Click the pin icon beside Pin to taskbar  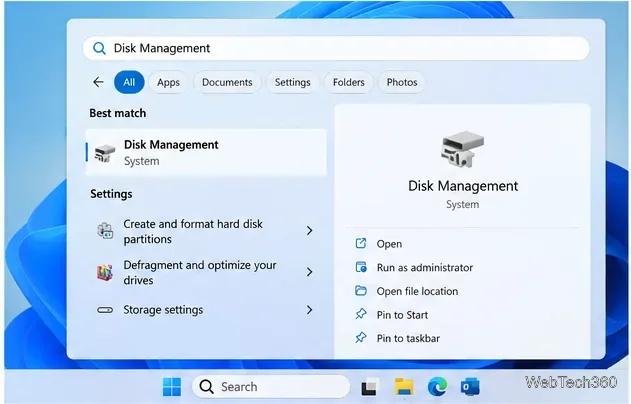(x=361, y=338)
